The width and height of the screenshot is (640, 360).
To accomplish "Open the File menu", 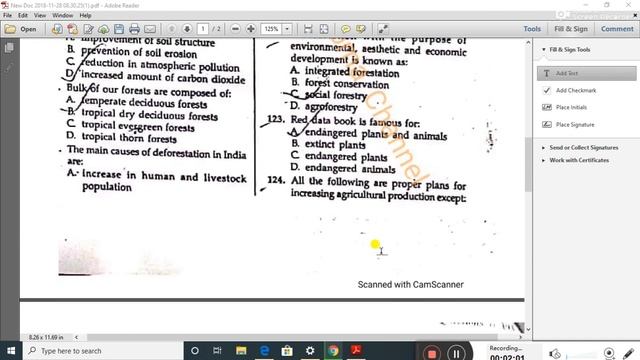I will coord(7,16).
